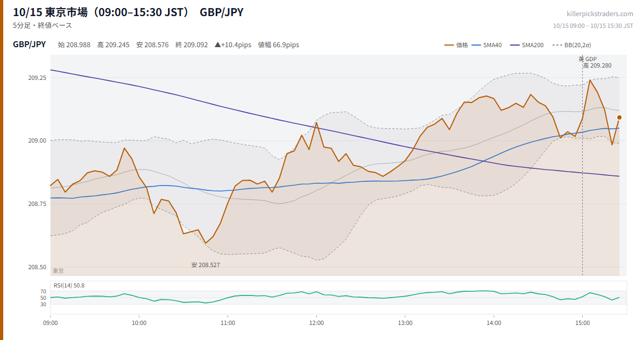Click the RSI 30 level label
Viewport: 644px width, 340px height.
click(x=43, y=305)
